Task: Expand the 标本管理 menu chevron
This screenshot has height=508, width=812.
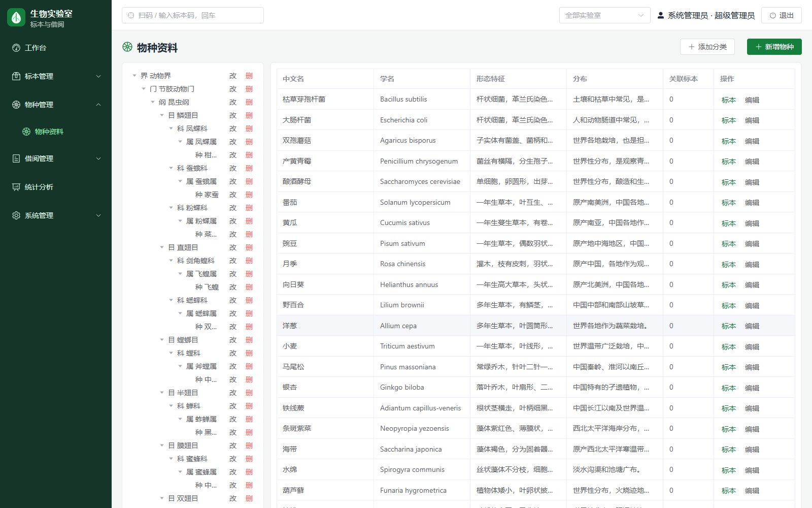Action: coord(98,76)
